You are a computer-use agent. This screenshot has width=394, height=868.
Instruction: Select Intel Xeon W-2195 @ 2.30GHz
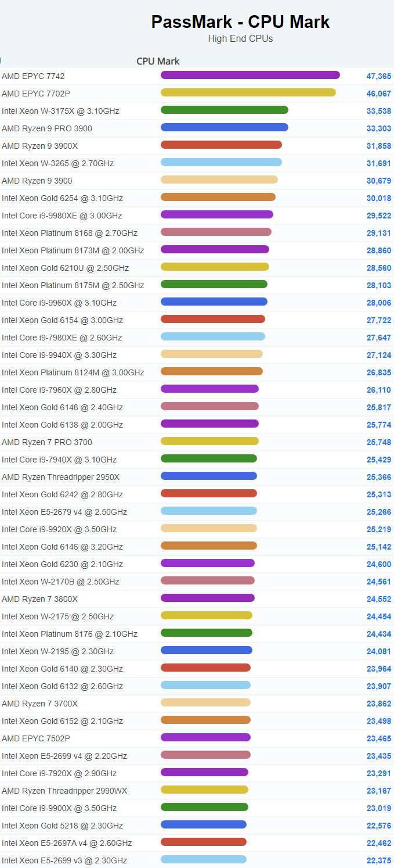coord(58,651)
